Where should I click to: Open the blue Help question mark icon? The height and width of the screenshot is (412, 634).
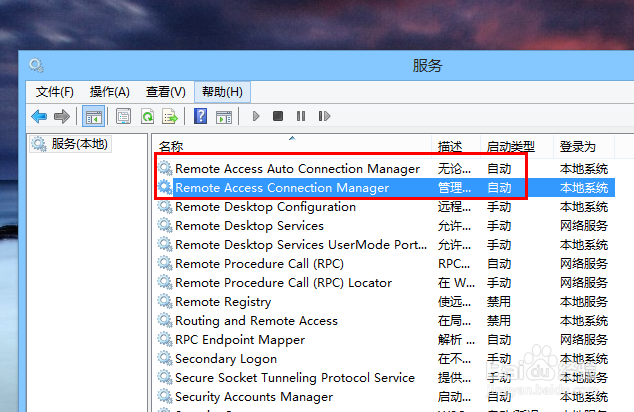tap(200, 116)
